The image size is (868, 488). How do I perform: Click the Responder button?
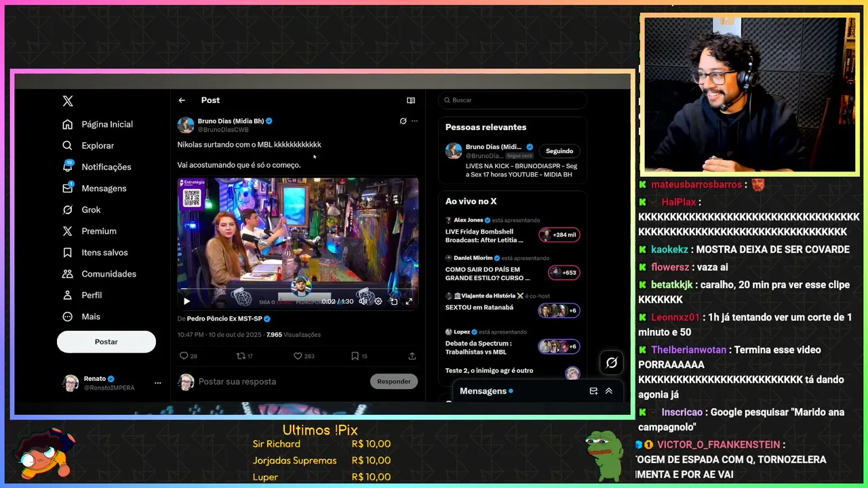click(x=394, y=382)
